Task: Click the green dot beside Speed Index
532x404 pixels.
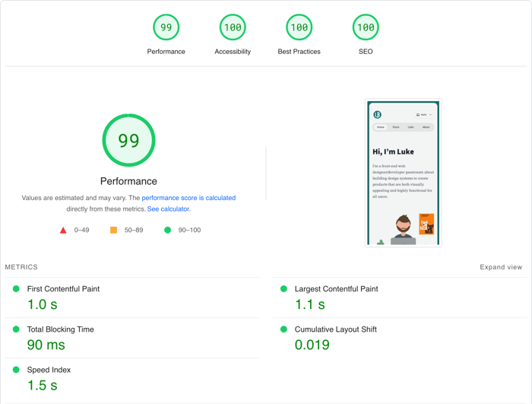Action: (16, 370)
